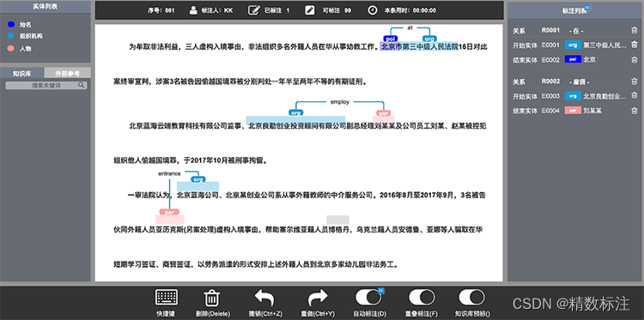This screenshot has width=644, height=320.
Task: Delete entity E0002 with its trash icon
Action: pyautogui.click(x=635, y=60)
